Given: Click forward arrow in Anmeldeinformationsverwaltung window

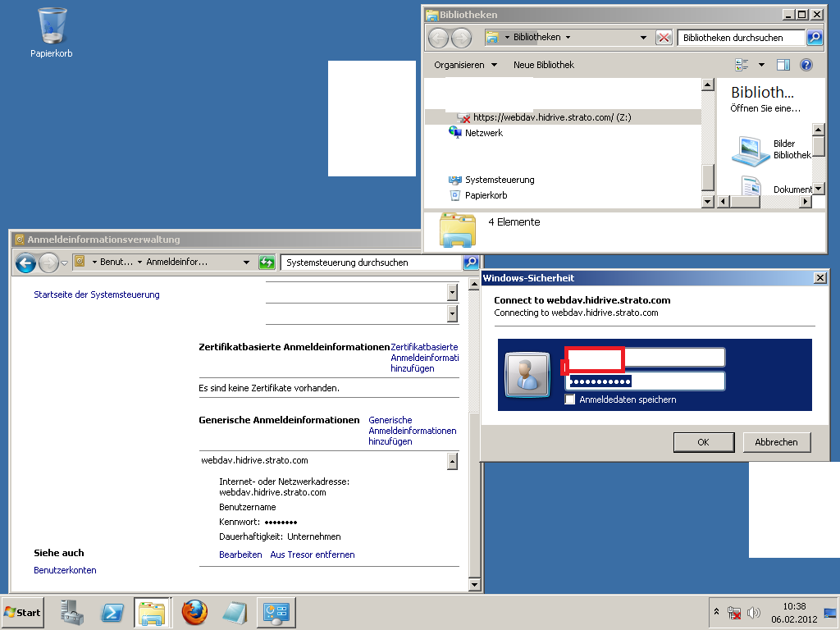Looking at the screenshot, I should tap(48, 263).
